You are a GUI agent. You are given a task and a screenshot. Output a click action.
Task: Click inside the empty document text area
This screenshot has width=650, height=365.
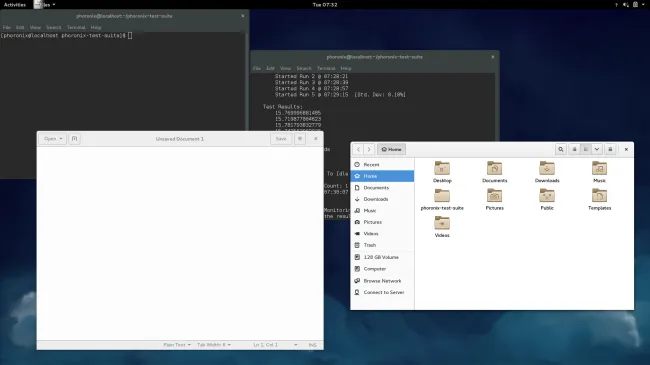coord(180,243)
